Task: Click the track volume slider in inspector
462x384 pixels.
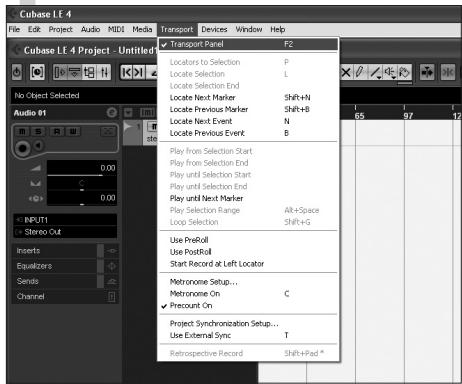Action: click(x=82, y=168)
